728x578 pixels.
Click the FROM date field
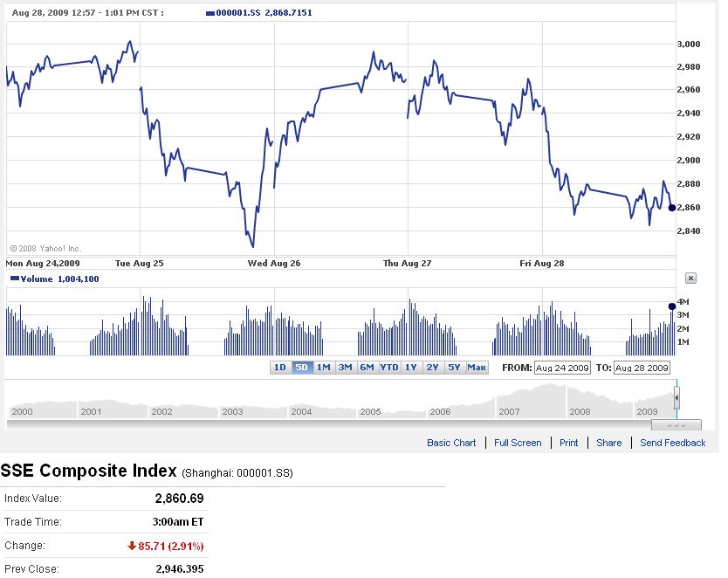click(x=562, y=368)
